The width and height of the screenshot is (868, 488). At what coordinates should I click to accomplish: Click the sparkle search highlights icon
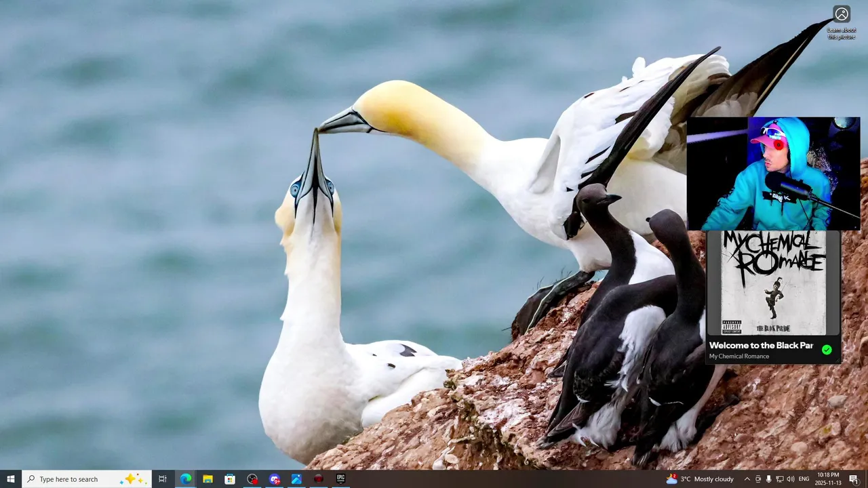point(132,479)
